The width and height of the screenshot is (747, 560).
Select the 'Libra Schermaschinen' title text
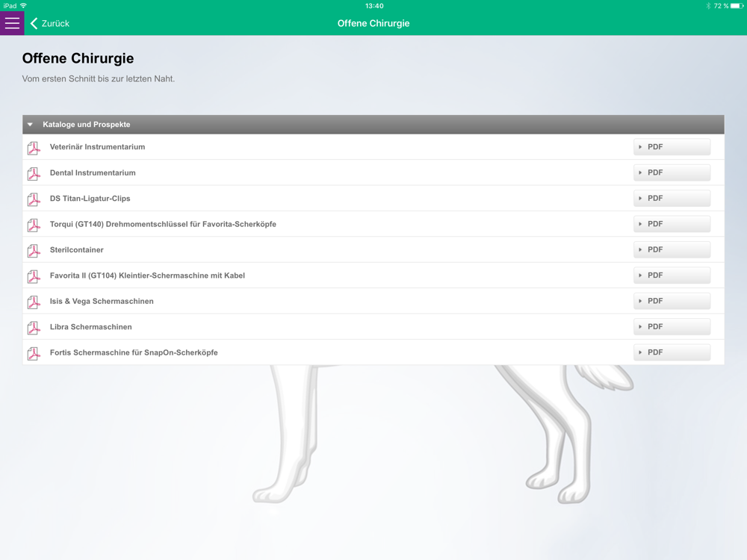coord(90,327)
